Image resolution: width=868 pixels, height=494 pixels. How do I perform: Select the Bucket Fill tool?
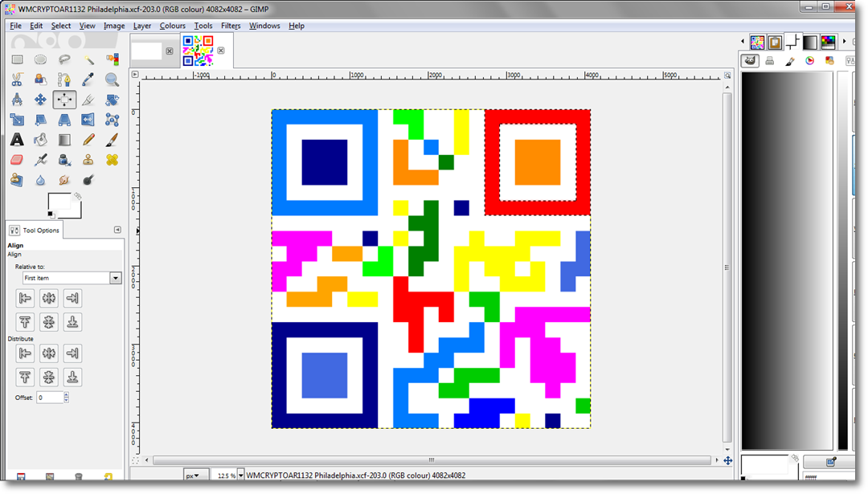40,140
